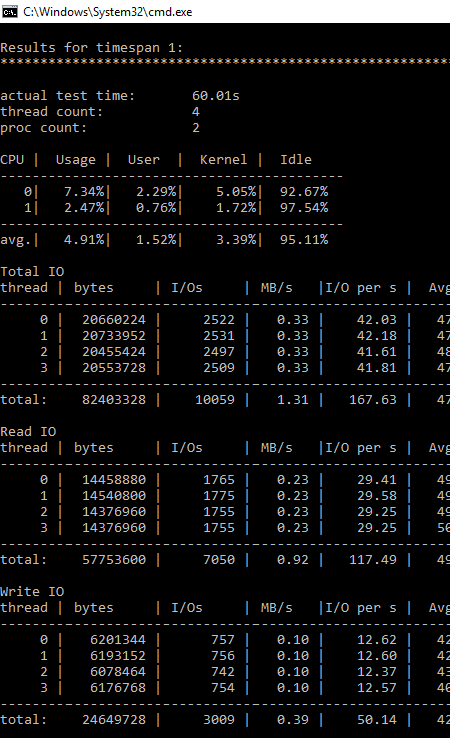450x738 pixels.
Task: Click the 'Results for timespan 1:' heading
Action: coord(91,48)
